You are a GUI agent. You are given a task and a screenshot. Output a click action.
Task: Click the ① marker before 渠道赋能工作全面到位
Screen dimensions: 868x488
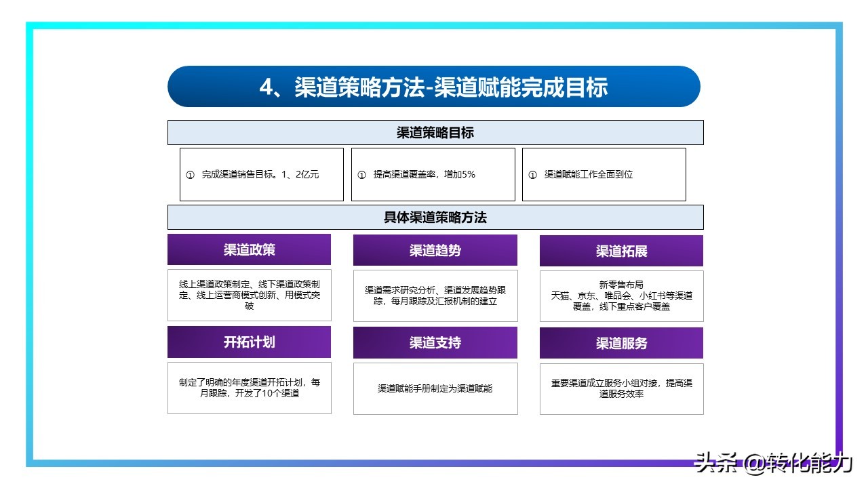pyautogui.click(x=534, y=174)
